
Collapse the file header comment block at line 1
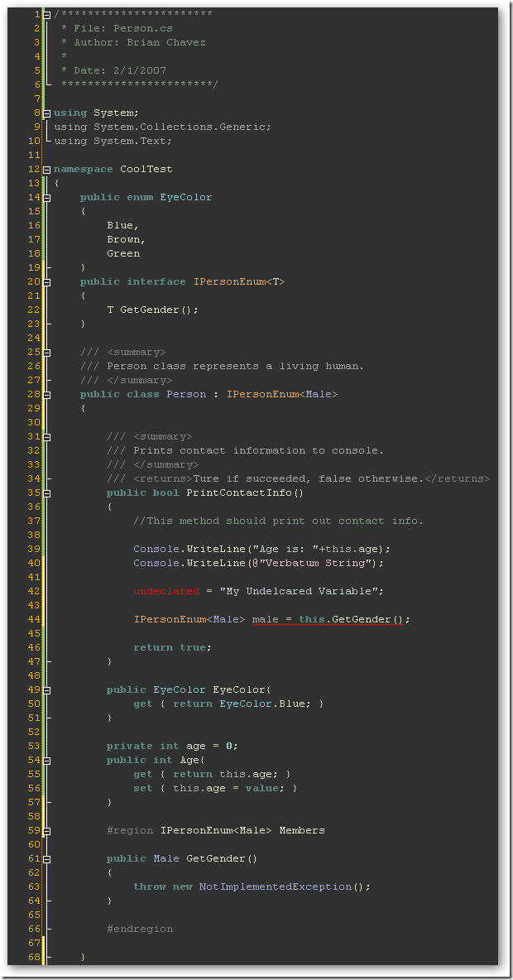point(47,14)
